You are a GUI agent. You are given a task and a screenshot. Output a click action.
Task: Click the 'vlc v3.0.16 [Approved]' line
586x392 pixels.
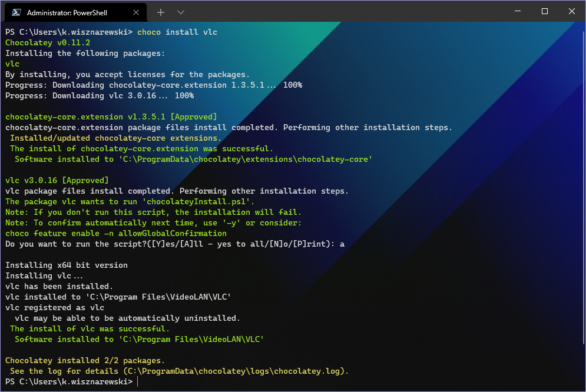(x=57, y=180)
